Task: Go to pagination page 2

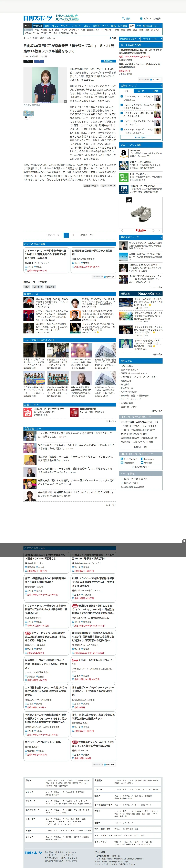Action: point(74,235)
